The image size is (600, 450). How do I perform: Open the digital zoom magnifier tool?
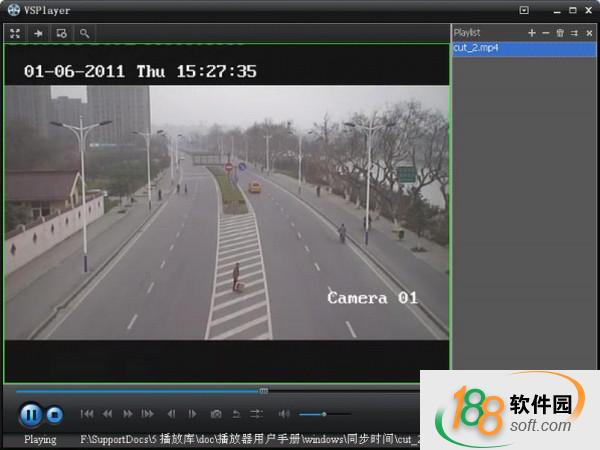[x=84, y=33]
